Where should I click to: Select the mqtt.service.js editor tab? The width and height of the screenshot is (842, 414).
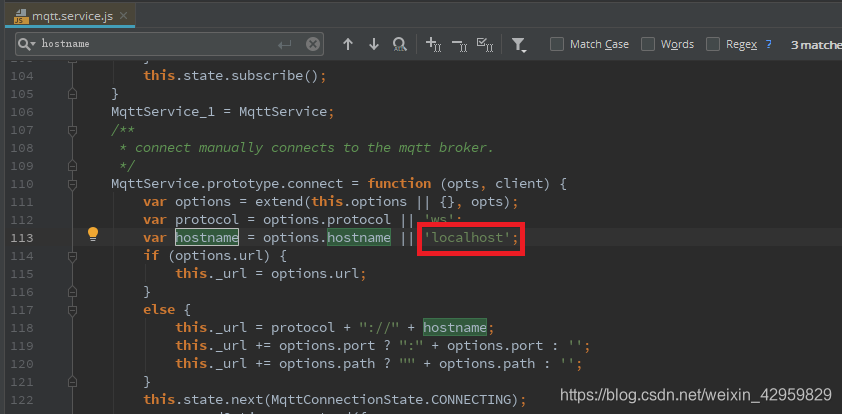tap(72, 16)
